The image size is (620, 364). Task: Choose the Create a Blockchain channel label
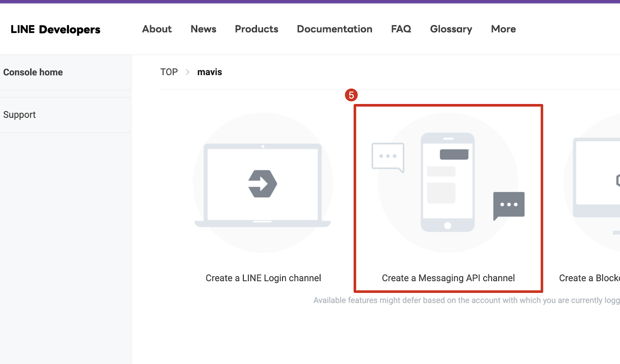coord(589,278)
